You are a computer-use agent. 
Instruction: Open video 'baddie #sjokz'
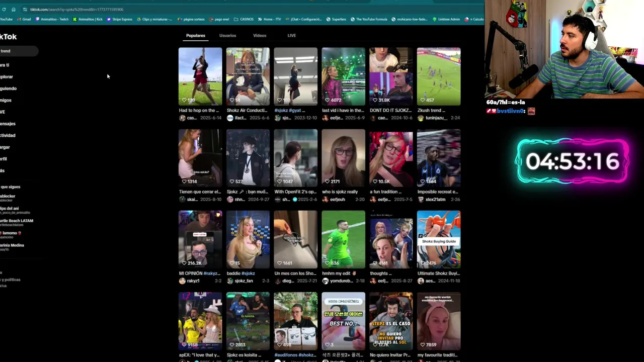(248, 239)
